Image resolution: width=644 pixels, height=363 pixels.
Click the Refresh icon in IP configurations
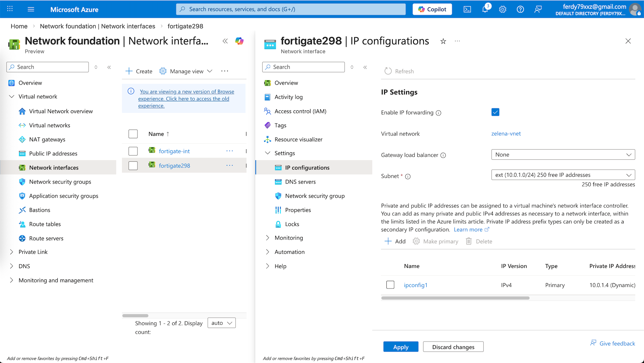(x=388, y=71)
